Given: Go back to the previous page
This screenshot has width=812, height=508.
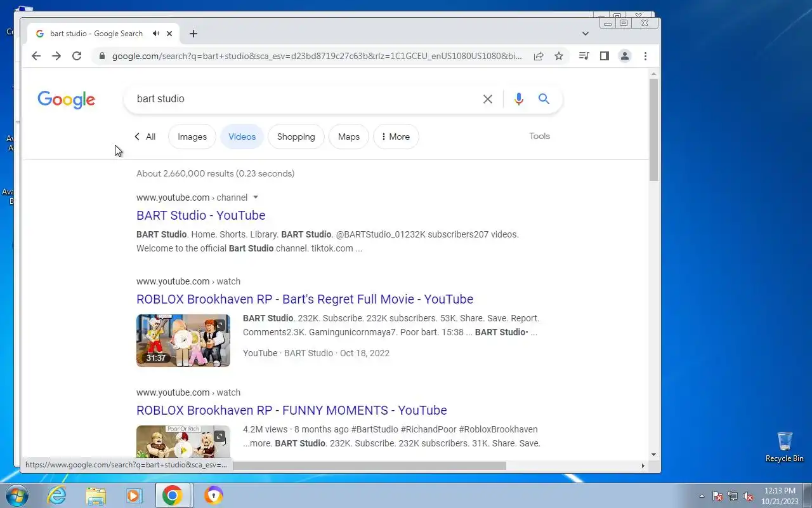Looking at the screenshot, I should tap(36, 56).
